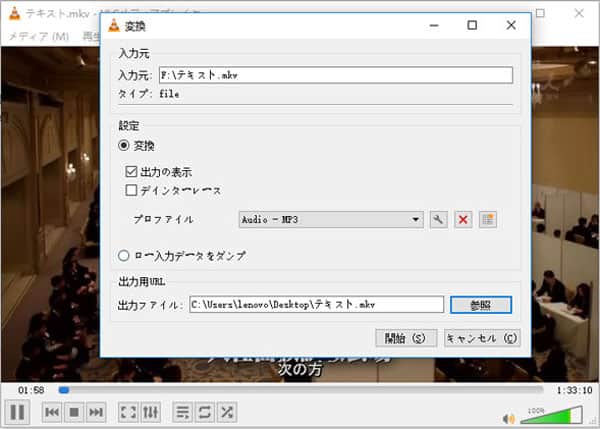Image resolution: width=600 pixels, height=429 pixels.
Task: Skip to next media in VLC
Action: 96,412
